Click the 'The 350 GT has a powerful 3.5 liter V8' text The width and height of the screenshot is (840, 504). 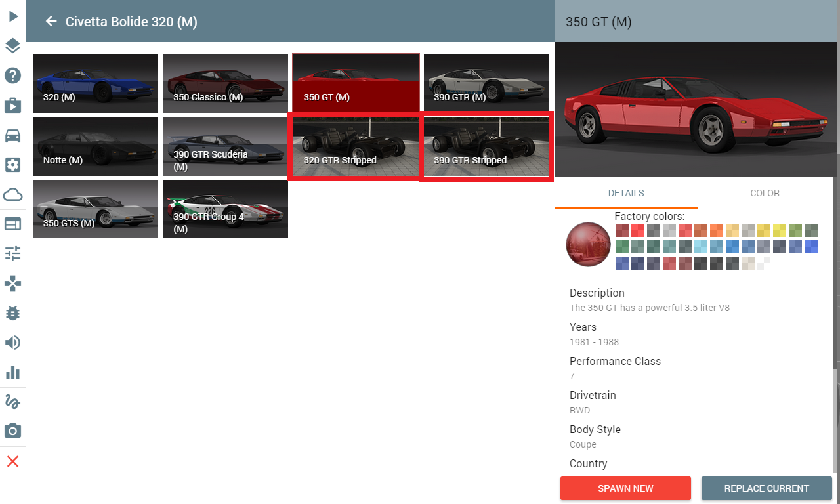pyautogui.click(x=650, y=308)
